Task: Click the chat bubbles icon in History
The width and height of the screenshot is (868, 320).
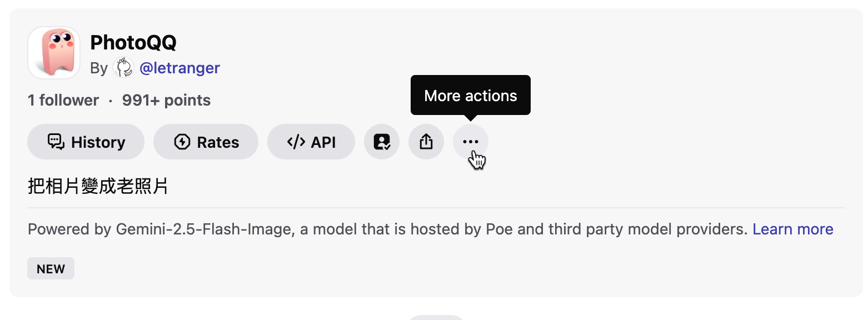Action: (56, 142)
